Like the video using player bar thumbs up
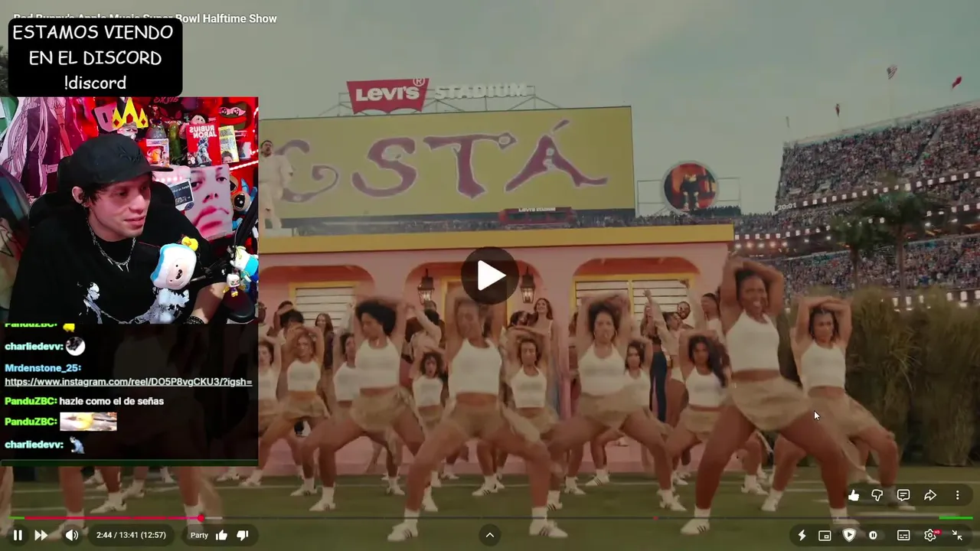This screenshot has width=980, height=551. [221, 535]
